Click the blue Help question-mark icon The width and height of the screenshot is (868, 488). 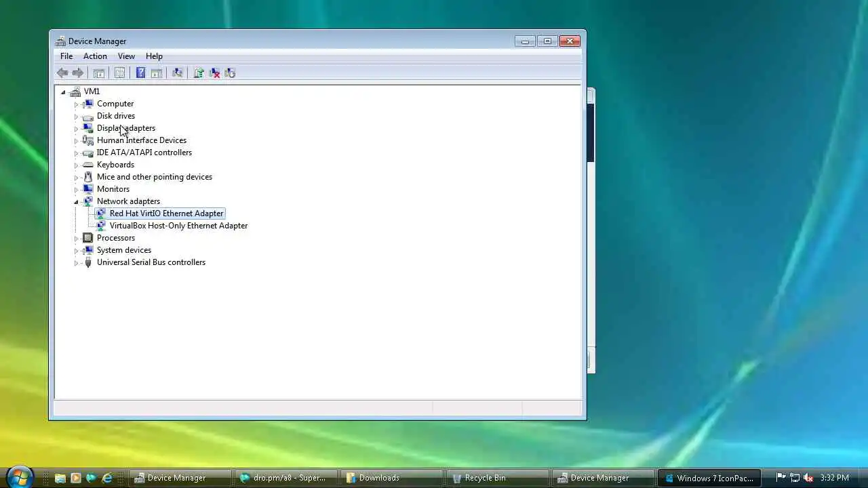(x=140, y=73)
